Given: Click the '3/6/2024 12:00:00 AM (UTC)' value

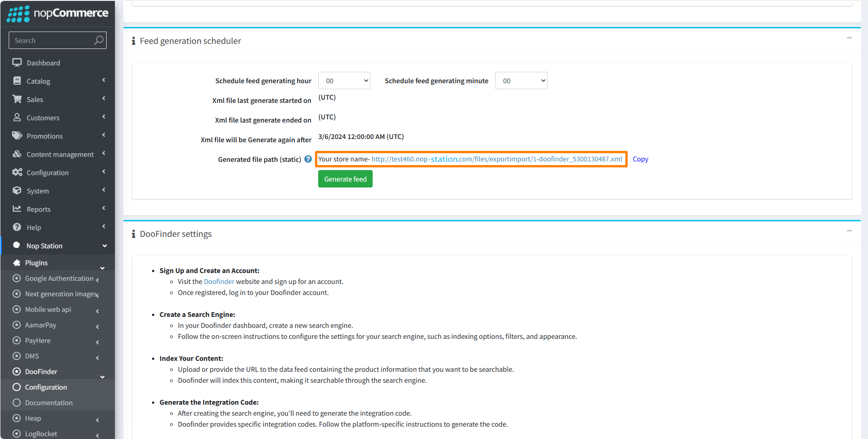Looking at the screenshot, I should pos(361,137).
